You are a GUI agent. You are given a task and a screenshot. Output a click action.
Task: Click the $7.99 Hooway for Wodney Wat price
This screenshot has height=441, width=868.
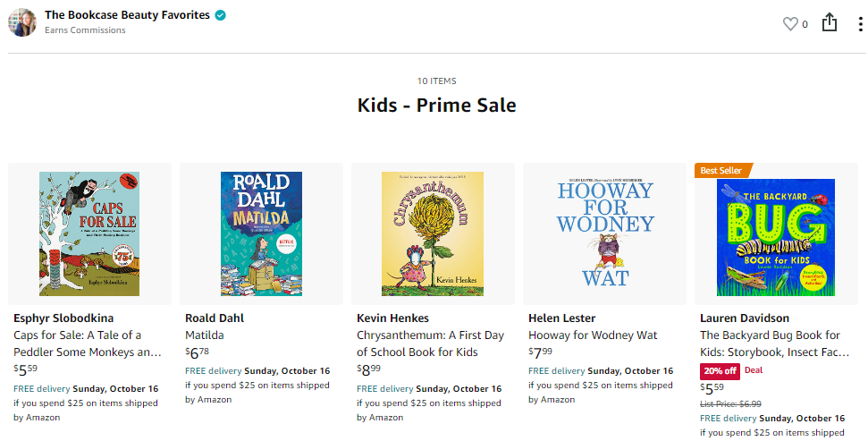[541, 352]
